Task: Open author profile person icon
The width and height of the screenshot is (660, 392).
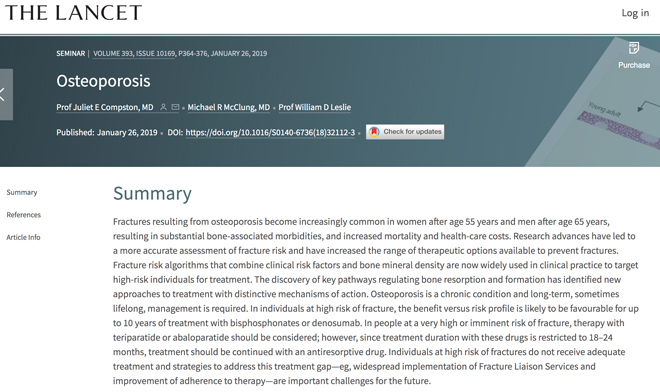Action: coord(163,107)
